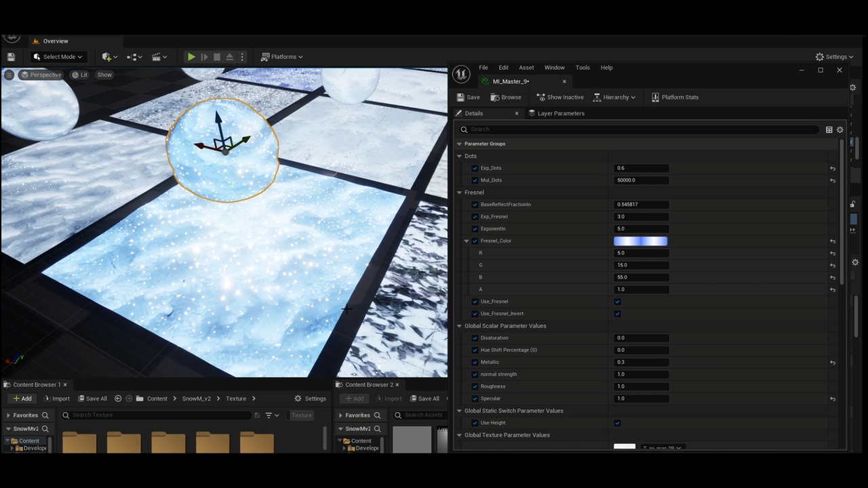
Task: Open the Help menu
Action: (606, 68)
